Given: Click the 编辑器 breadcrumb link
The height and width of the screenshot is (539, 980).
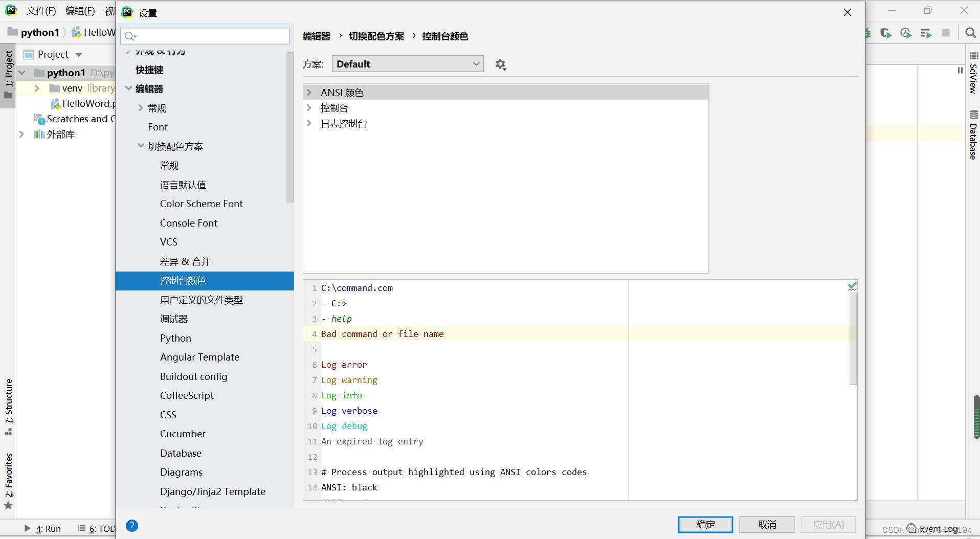Looking at the screenshot, I should tap(317, 36).
